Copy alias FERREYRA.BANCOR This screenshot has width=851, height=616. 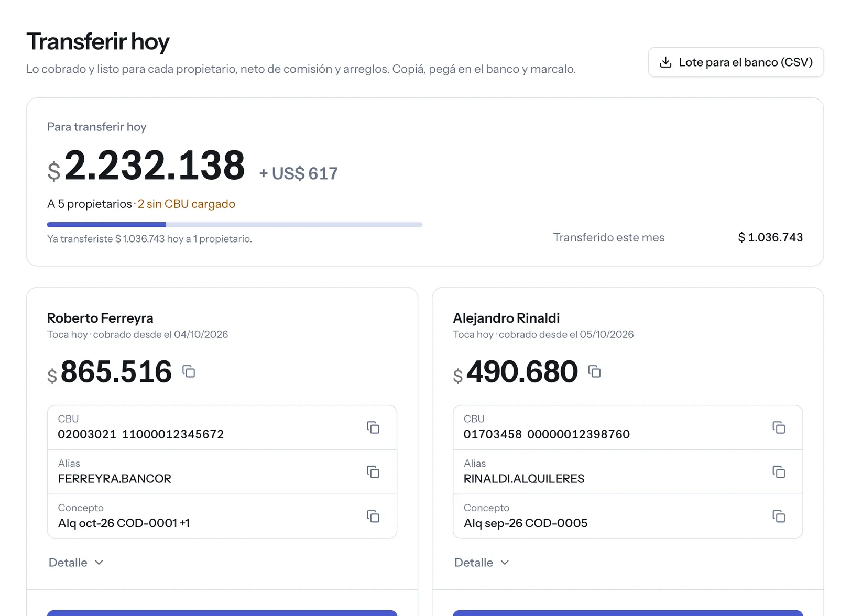coord(373,472)
